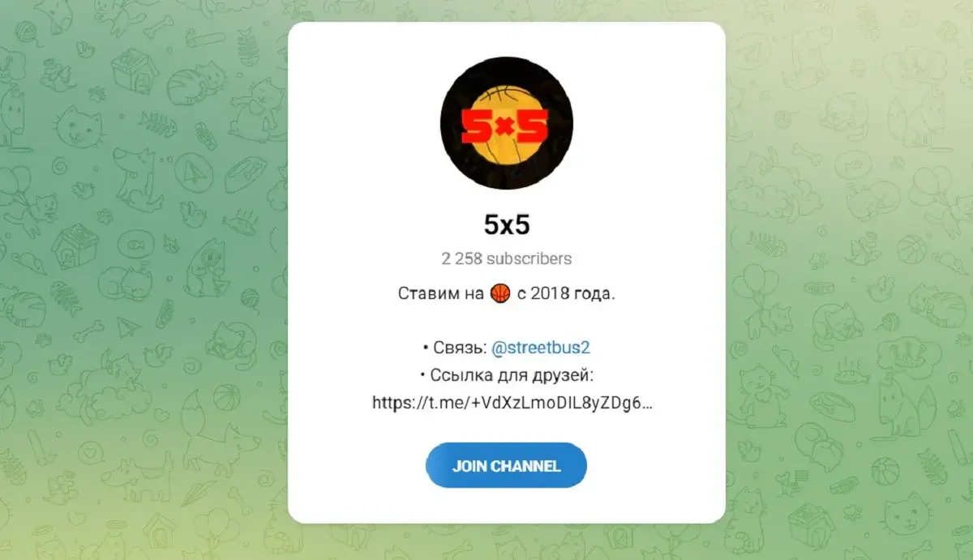Screen dimensions: 973x560
Task: Click the cat face doodle near the top-left background
Action: [x=79, y=127]
